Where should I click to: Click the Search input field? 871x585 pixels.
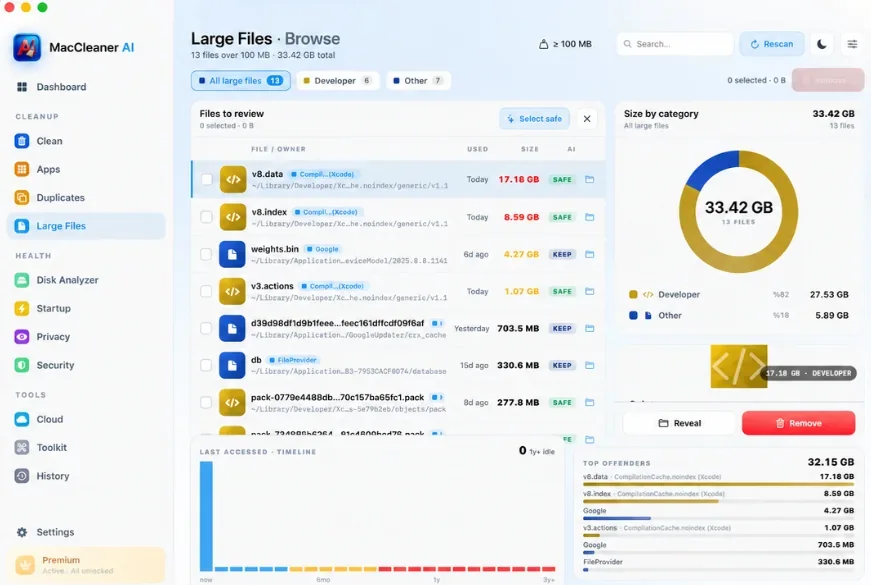coord(675,44)
